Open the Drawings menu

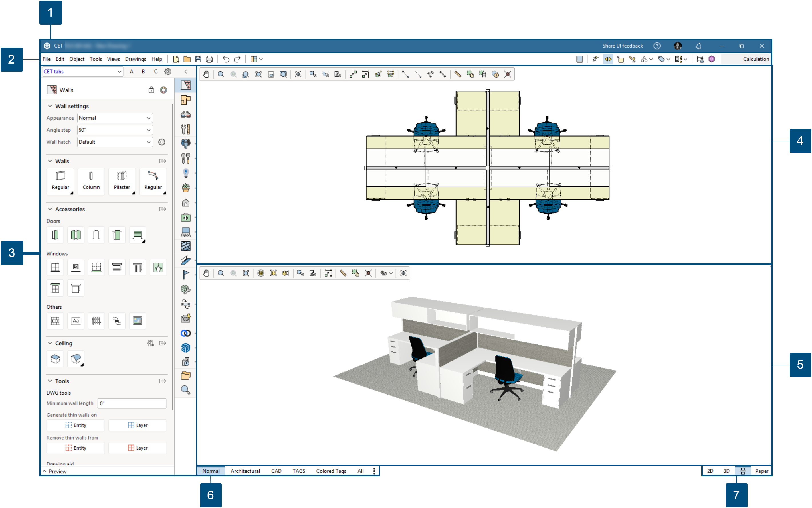coord(136,59)
